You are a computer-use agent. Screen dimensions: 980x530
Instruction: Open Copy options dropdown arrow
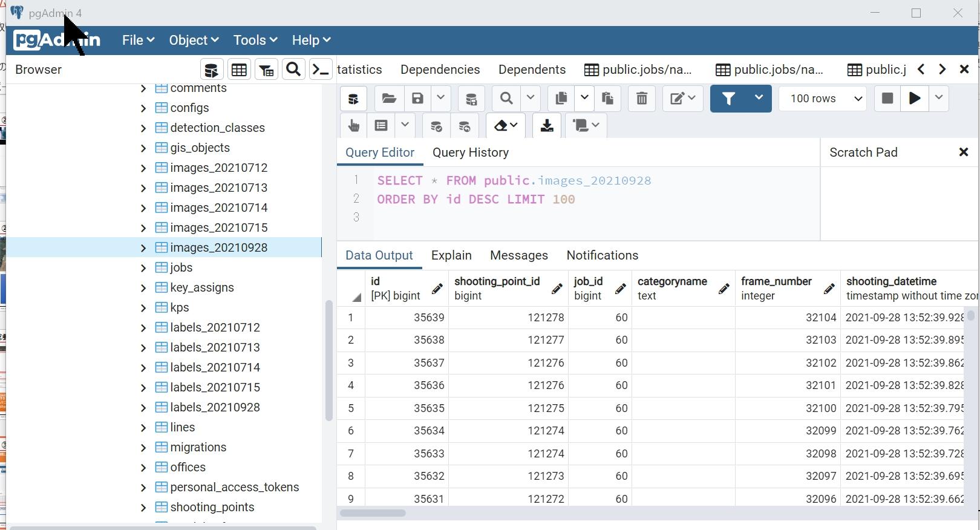pos(584,99)
